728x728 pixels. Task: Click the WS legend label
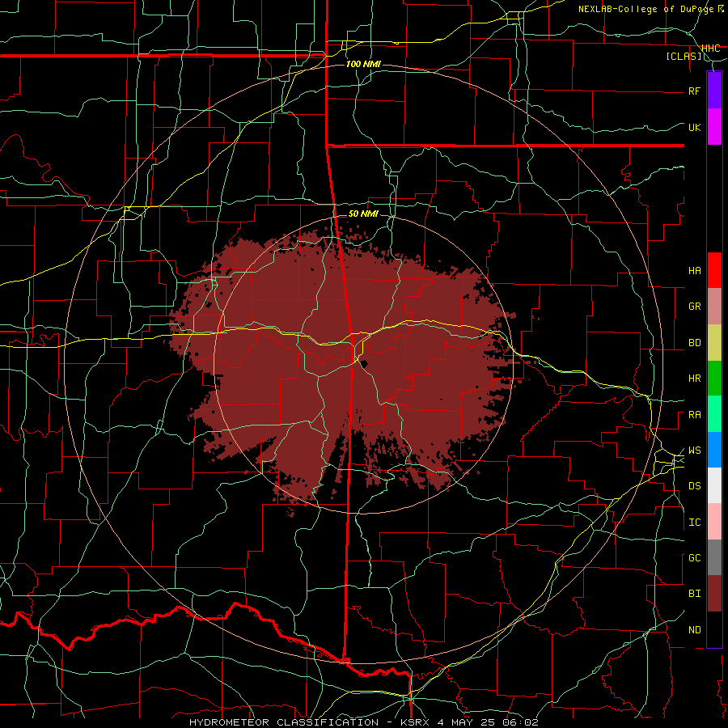tap(695, 450)
